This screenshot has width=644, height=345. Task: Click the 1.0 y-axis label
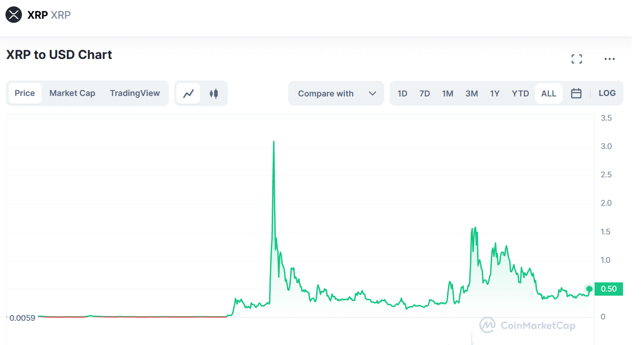pos(606,260)
